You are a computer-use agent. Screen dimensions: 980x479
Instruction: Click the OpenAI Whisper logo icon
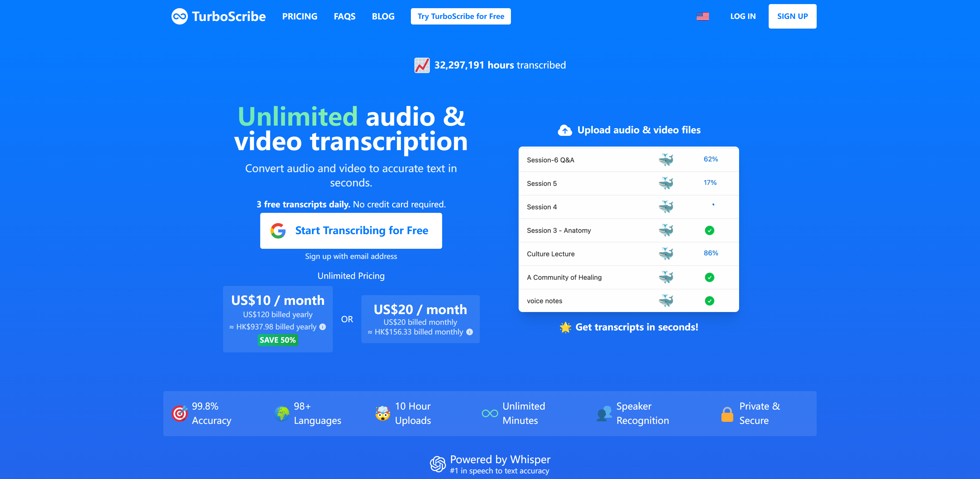point(437,464)
